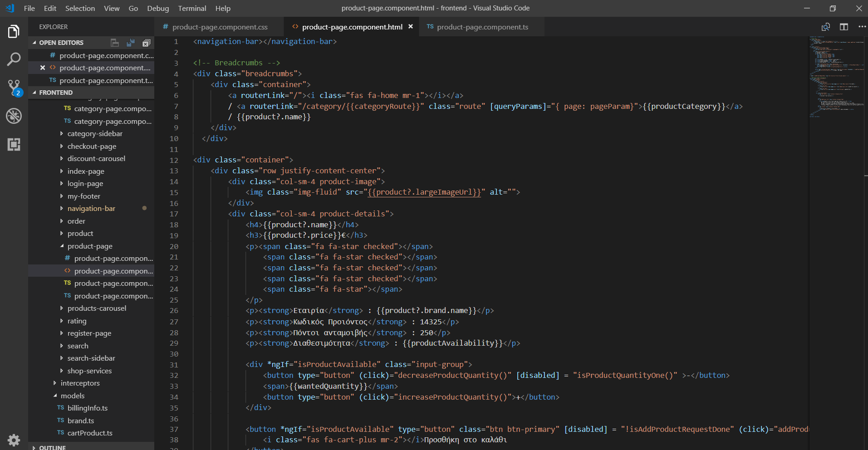Image resolution: width=868 pixels, height=450 pixels.
Task: Click the Save All icon in Open Editors
Action: tap(131, 43)
